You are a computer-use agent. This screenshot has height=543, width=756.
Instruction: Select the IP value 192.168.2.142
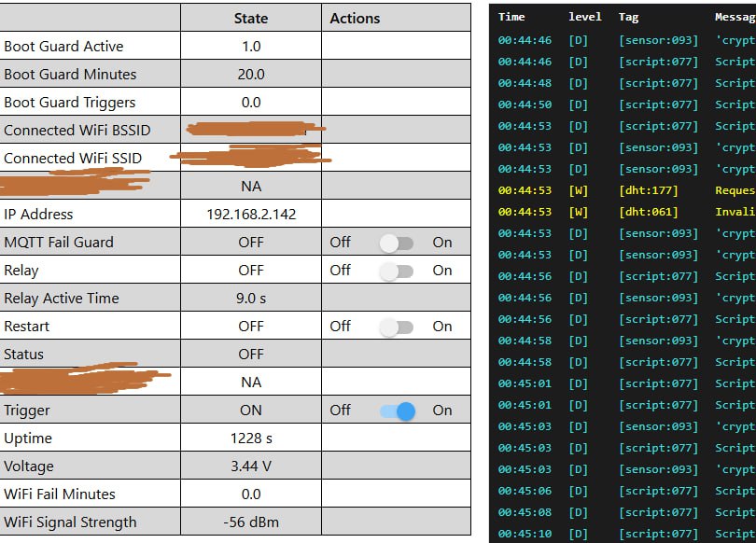click(251, 214)
